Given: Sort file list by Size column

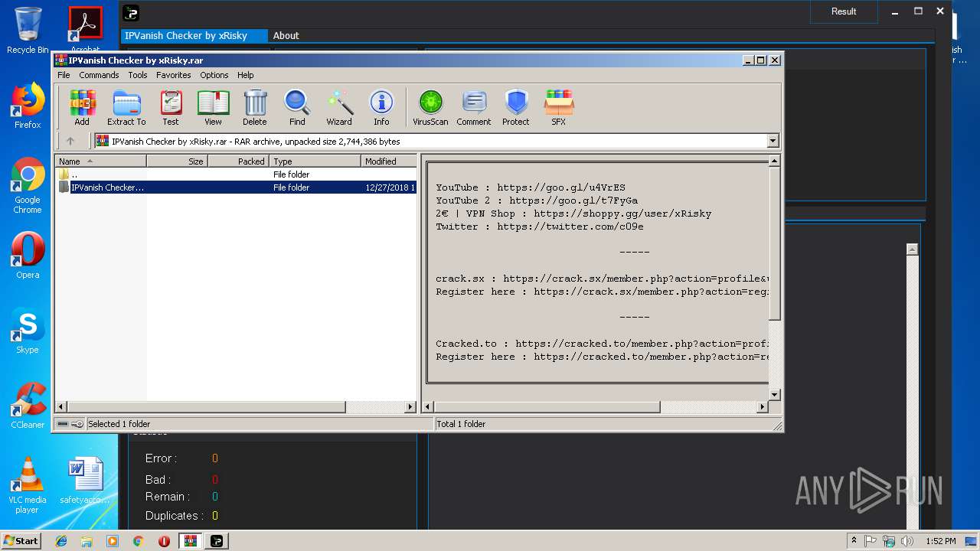Looking at the screenshot, I should click(177, 161).
